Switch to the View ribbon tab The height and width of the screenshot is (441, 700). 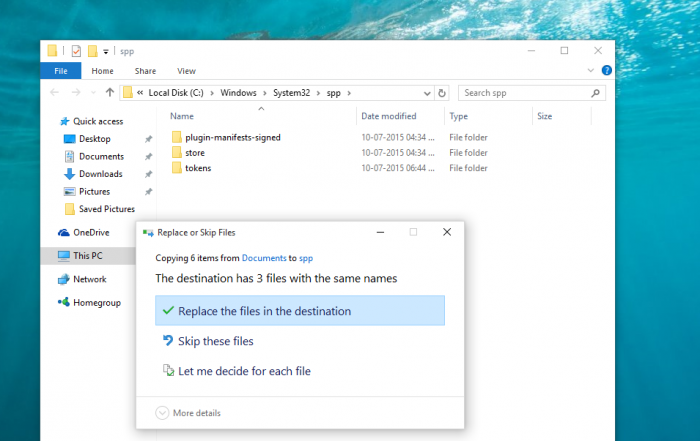point(186,71)
